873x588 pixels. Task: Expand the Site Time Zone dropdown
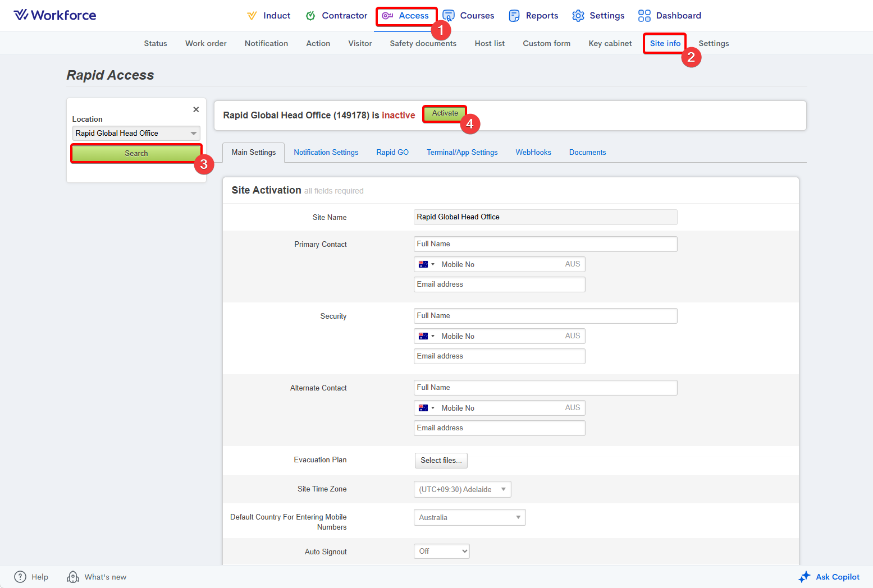click(463, 489)
